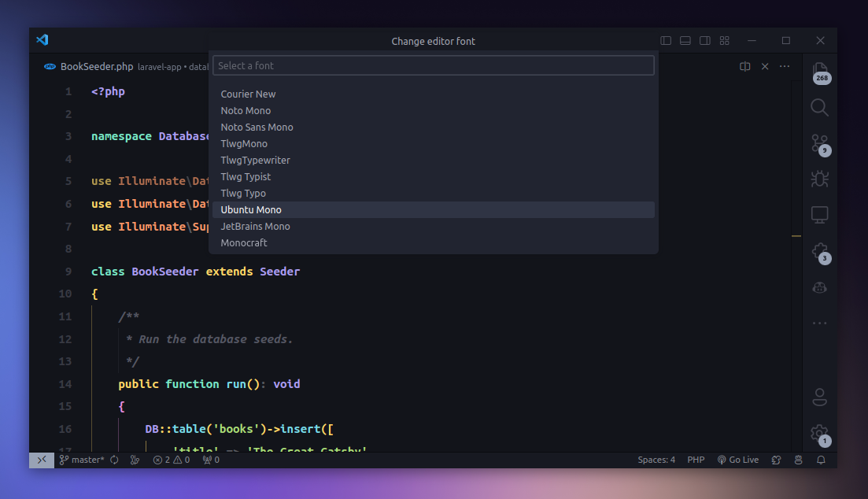The height and width of the screenshot is (499, 868).
Task: Open notifications bell
Action: click(821, 460)
